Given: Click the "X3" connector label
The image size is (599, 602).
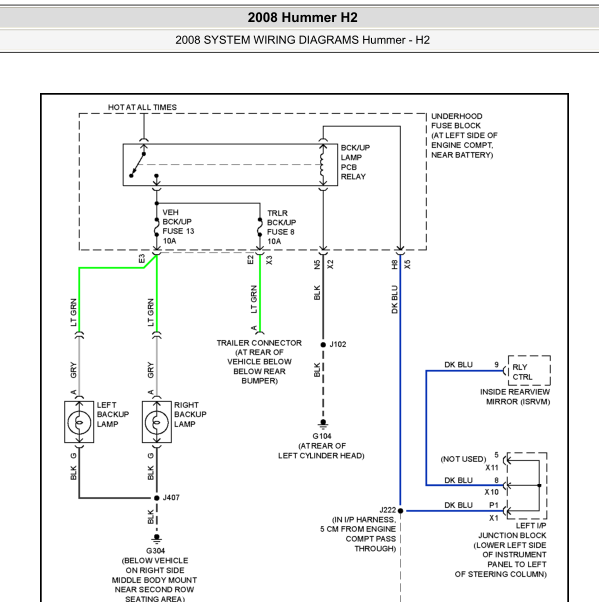Looking at the screenshot, I should point(269,260).
